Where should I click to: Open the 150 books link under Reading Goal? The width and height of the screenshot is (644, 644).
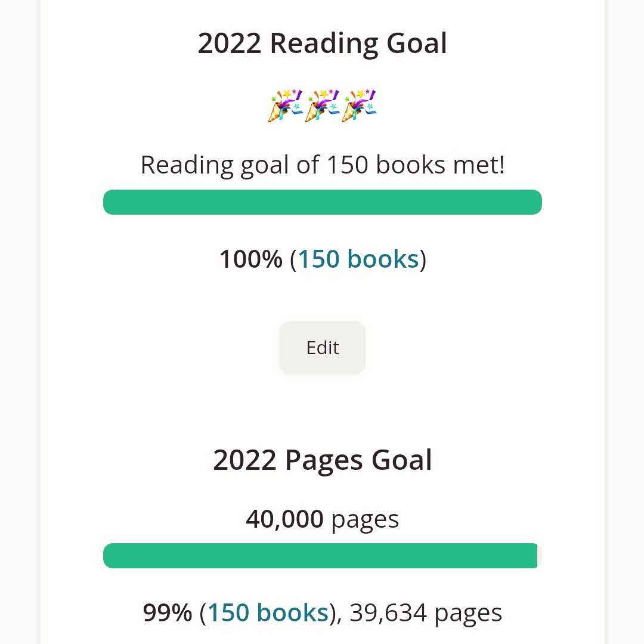pos(358,259)
